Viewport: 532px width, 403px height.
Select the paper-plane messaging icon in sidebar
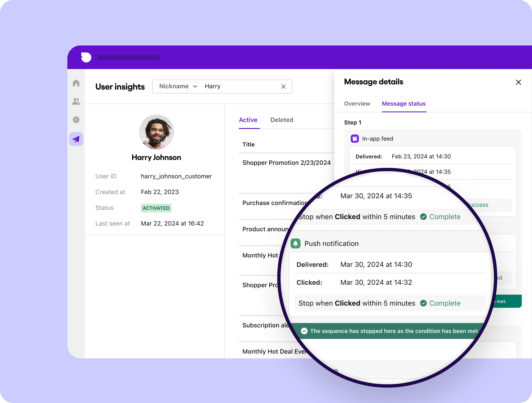coord(76,139)
